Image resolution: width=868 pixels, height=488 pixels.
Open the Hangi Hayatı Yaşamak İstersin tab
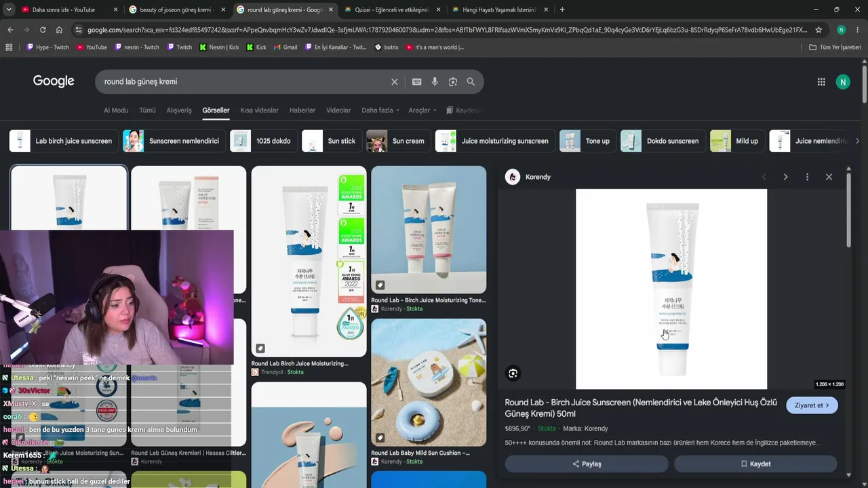[500, 9]
